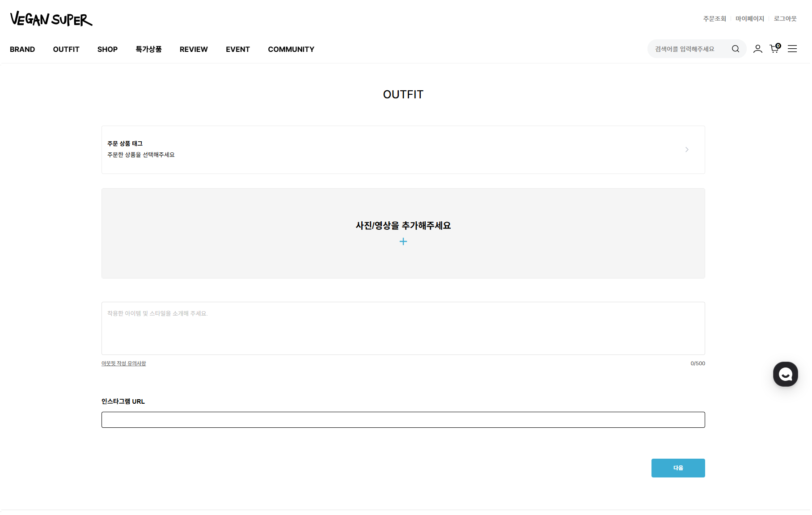Open the BRAND menu
Image resolution: width=812 pixels, height=515 pixels.
click(22, 49)
